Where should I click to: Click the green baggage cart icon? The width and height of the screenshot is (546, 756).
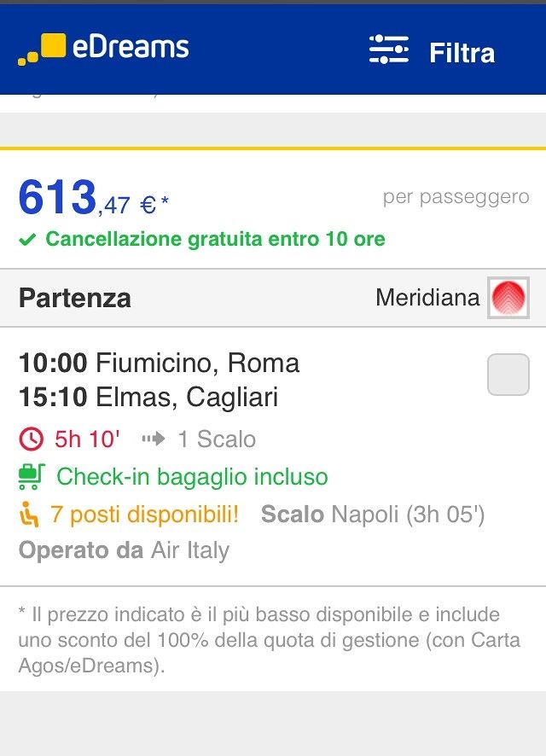(x=31, y=476)
